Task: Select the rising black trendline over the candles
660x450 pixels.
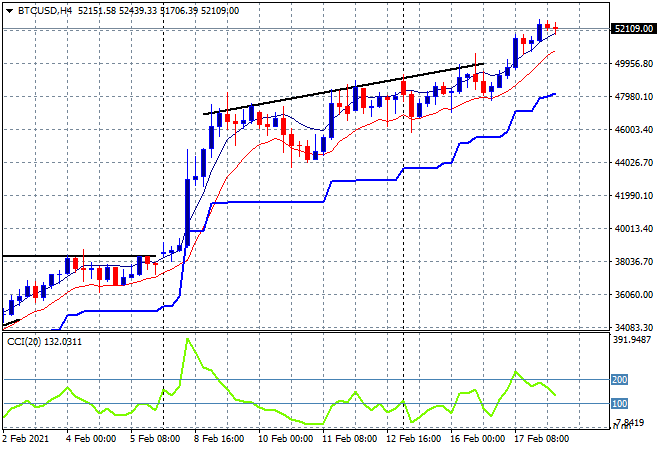Action: 343,89
